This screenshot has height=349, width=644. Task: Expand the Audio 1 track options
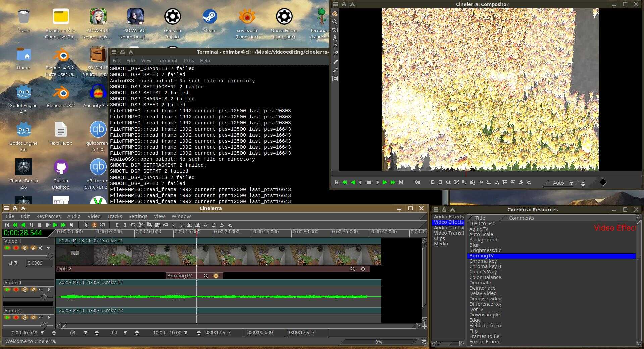(x=49, y=290)
